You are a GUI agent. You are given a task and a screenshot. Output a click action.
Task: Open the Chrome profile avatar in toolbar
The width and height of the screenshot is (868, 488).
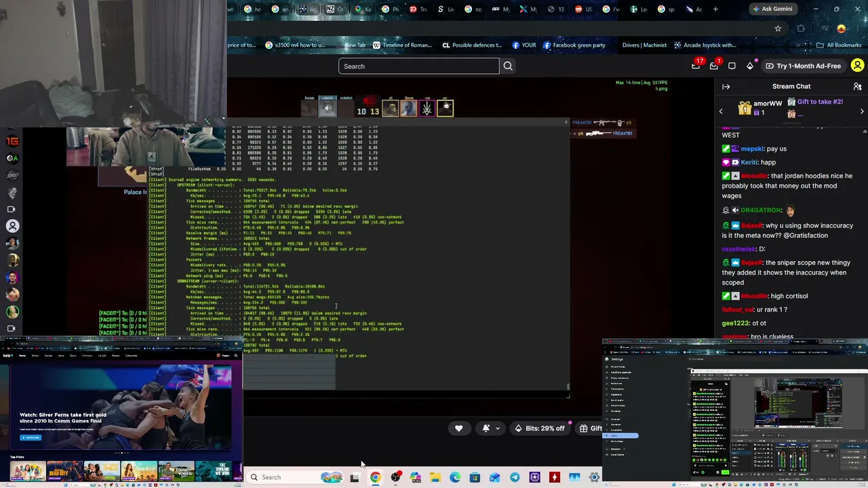842,28
